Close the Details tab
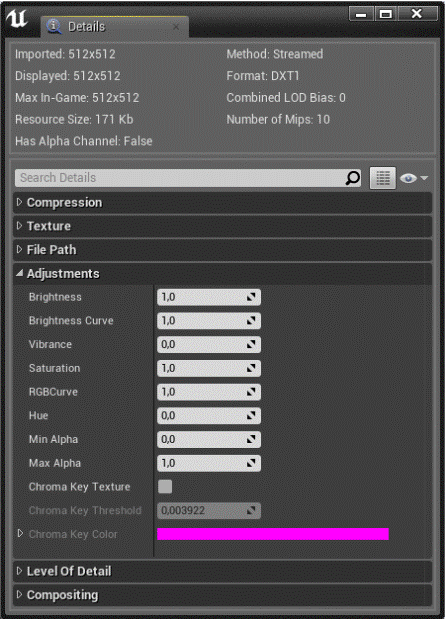This screenshot has height=619, width=446. pyautogui.click(x=176, y=27)
